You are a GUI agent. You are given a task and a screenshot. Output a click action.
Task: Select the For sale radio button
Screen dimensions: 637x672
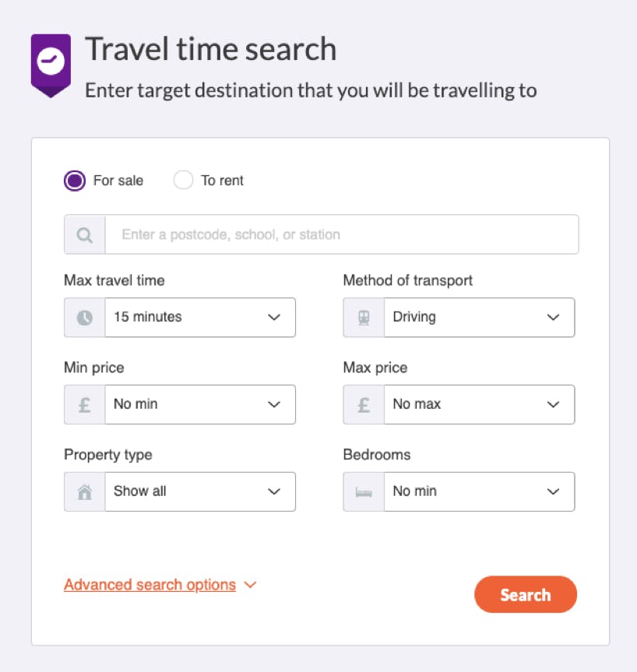click(x=74, y=180)
